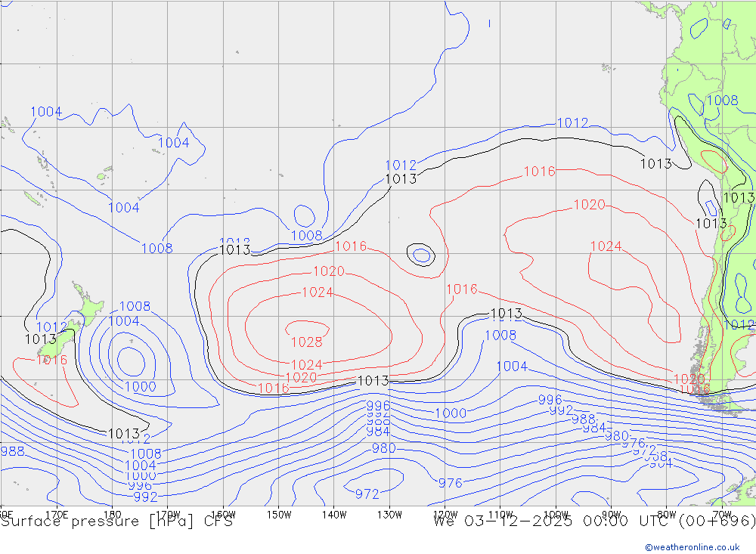Click the red 1016 label south of New Zealand
756x554 pixels.
pyautogui.click(x=52, y=361)
